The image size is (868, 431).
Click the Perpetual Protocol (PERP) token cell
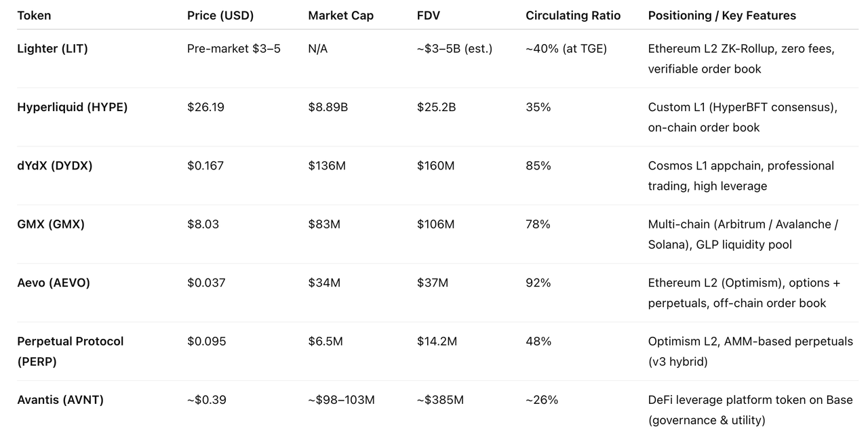[70, 351]
